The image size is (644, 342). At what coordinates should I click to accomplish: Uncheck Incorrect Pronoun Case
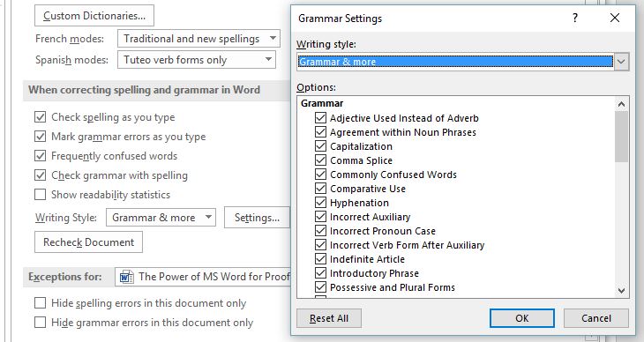pos(320,231)
